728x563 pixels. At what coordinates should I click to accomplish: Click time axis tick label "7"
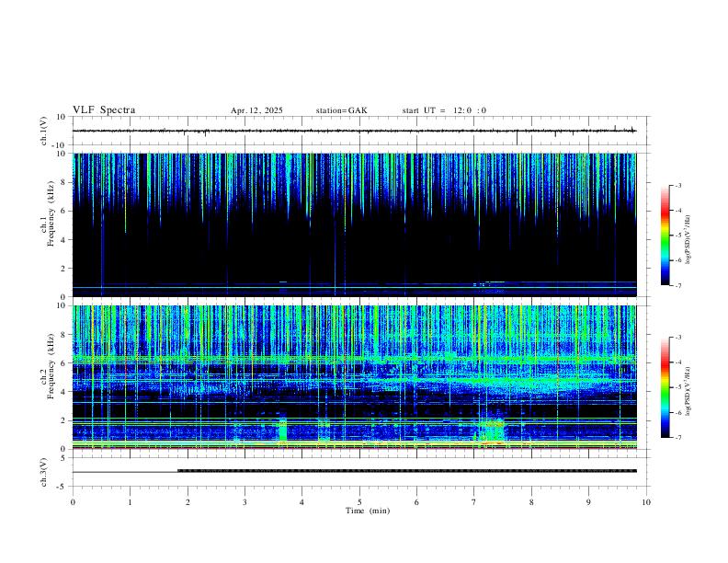tap(474, 502)
